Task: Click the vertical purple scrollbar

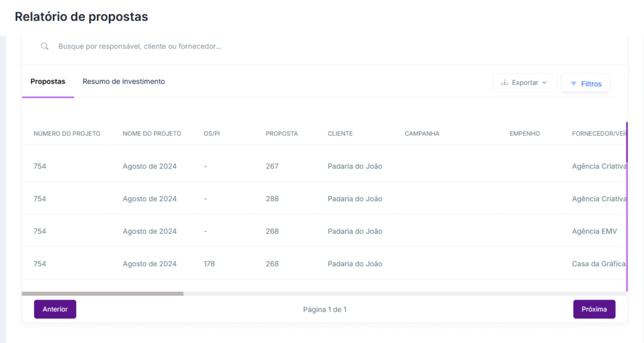Action: point(626,207)
